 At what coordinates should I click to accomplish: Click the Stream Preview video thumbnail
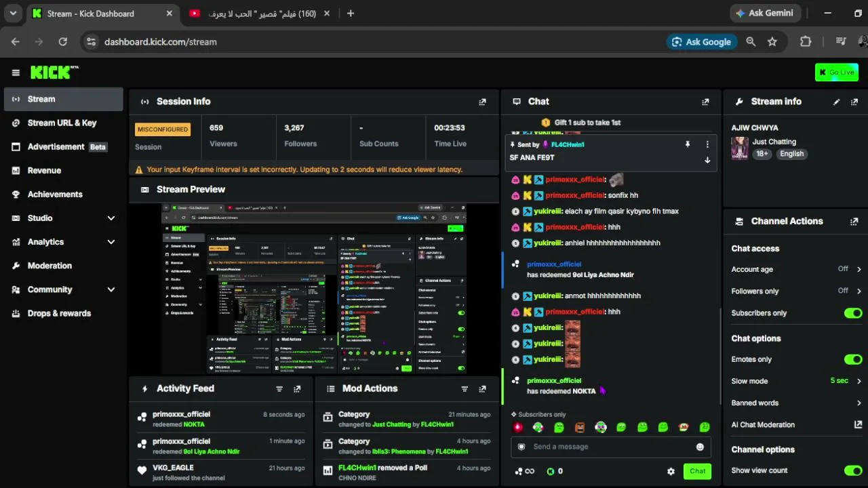314,289
